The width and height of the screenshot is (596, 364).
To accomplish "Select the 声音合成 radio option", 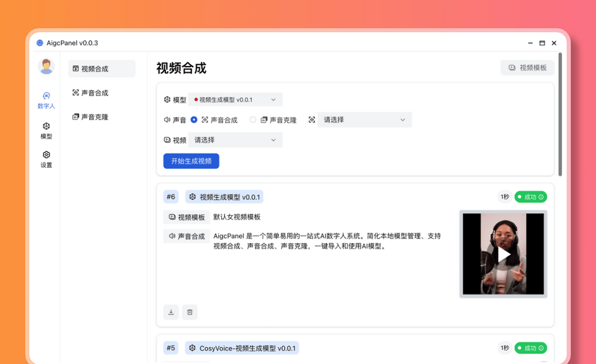I will pyautogui.click(x=194, y=119).
